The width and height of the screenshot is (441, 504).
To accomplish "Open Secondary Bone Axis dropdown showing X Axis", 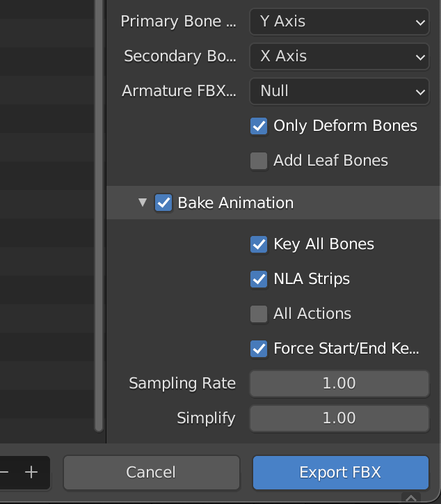I will (x=339, y=56).
